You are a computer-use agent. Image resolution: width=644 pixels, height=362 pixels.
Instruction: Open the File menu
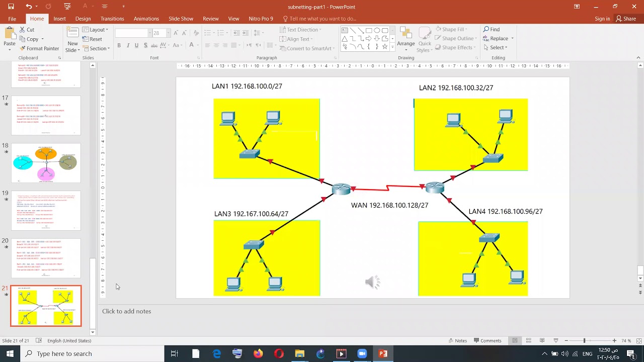tap(12, 19)
